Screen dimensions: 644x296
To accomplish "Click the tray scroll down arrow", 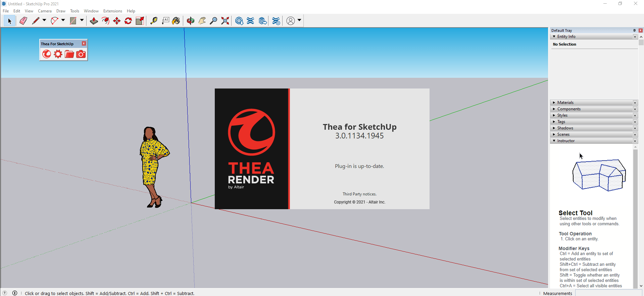I will pyautogui.click(x=641, y=286).
